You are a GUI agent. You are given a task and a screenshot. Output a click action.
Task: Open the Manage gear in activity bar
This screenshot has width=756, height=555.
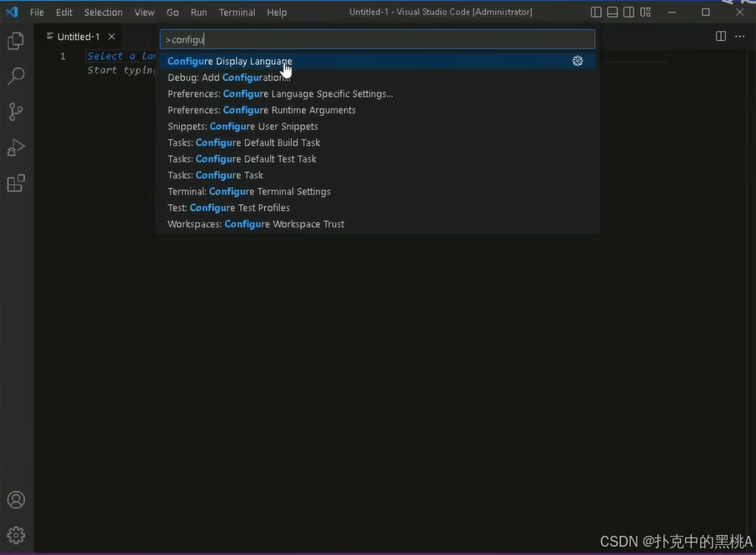(16, 535)
